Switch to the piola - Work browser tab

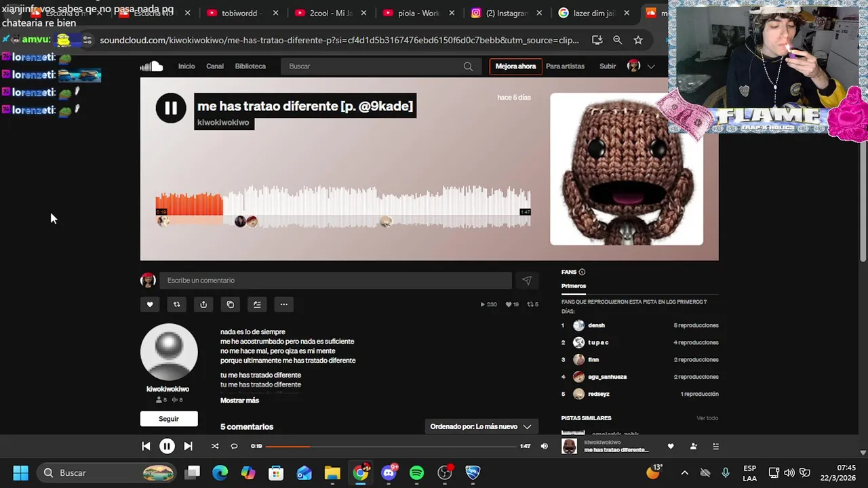418,13
